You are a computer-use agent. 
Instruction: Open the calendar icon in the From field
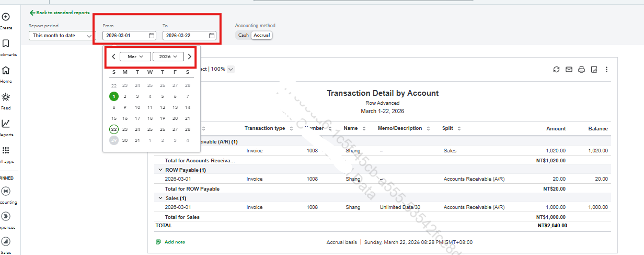click(x=152, y=36)
